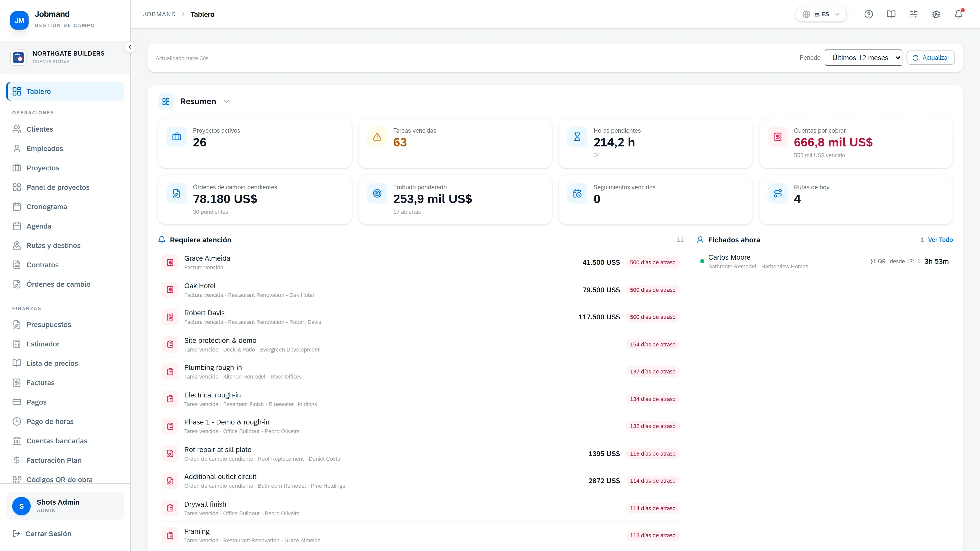Click the 154 días de atraso badge

[x=653, y=345]
